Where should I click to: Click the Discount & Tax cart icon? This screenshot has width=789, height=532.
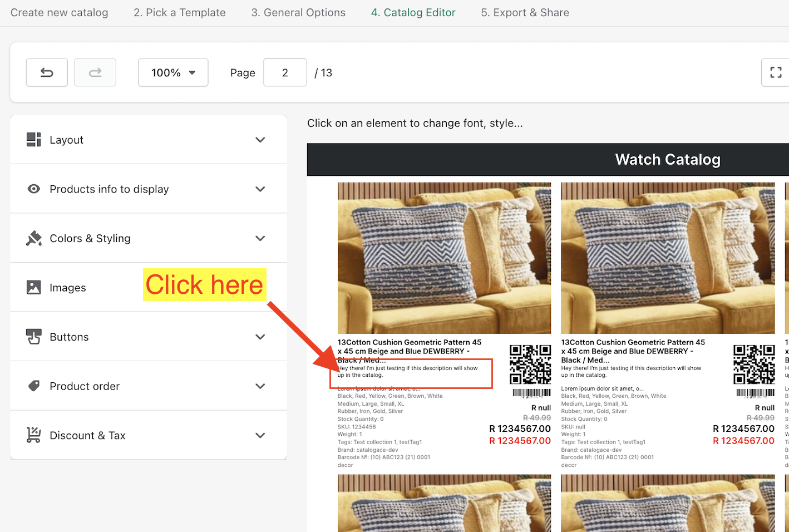[34, 435]
